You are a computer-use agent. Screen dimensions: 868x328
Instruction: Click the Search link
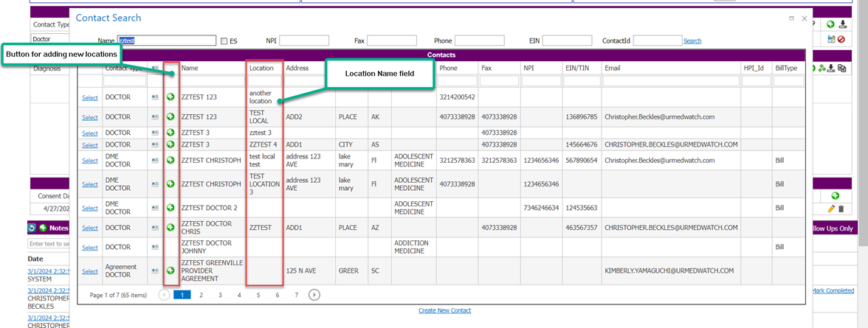692,41
